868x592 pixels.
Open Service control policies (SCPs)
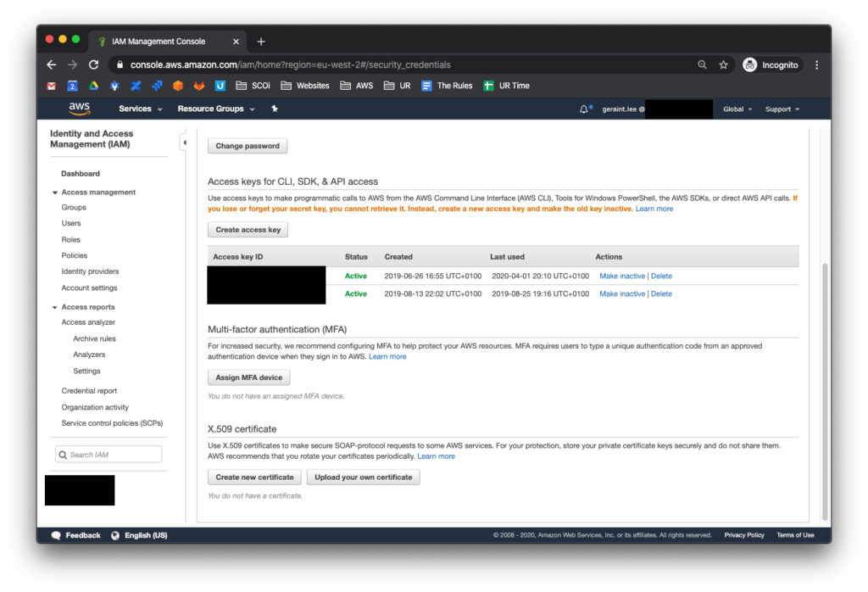coord(112,424)
